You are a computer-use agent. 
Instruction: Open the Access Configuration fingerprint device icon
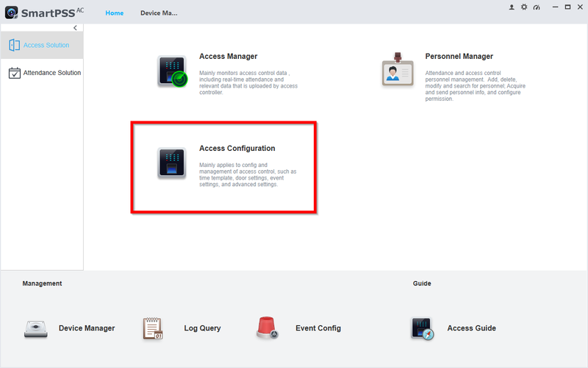pos(172,163)
